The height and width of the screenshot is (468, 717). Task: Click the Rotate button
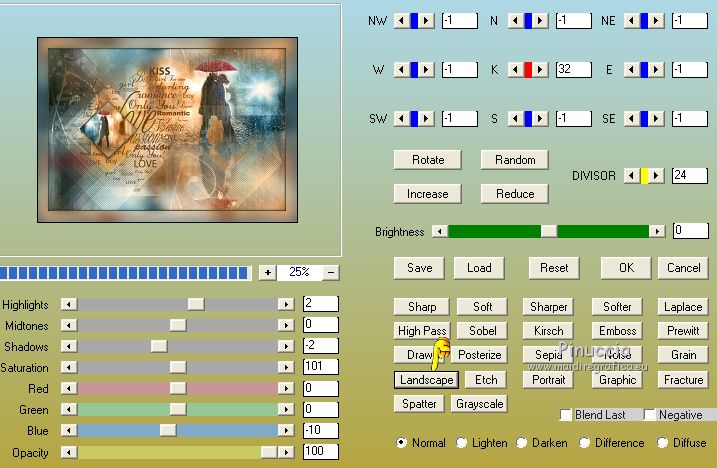428,160
